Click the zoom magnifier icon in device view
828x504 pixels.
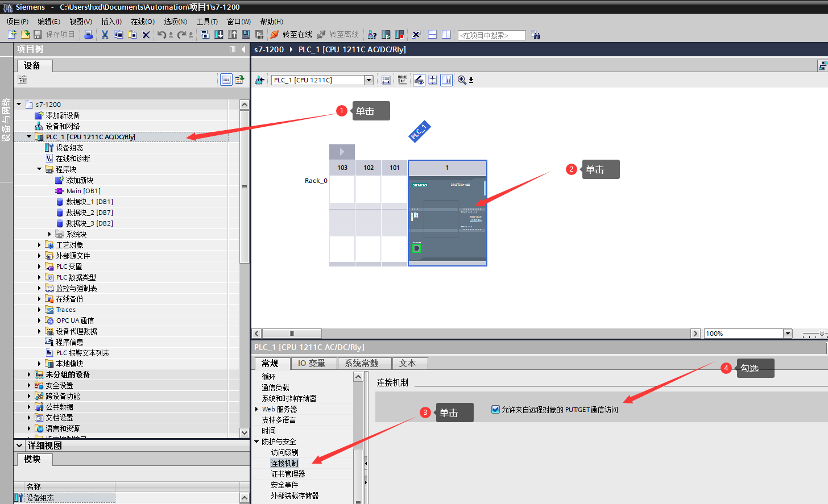point(462,80)
